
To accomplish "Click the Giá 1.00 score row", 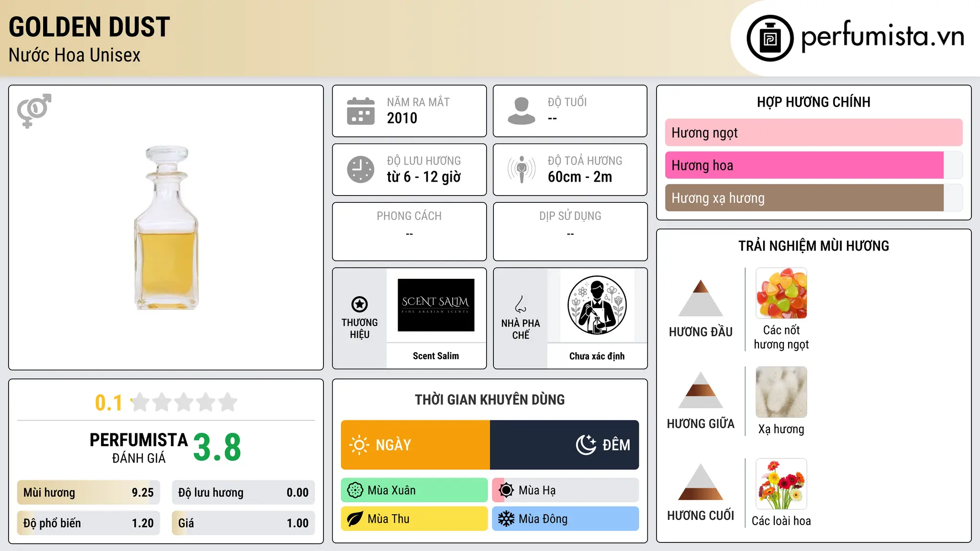I will [243, 523].
